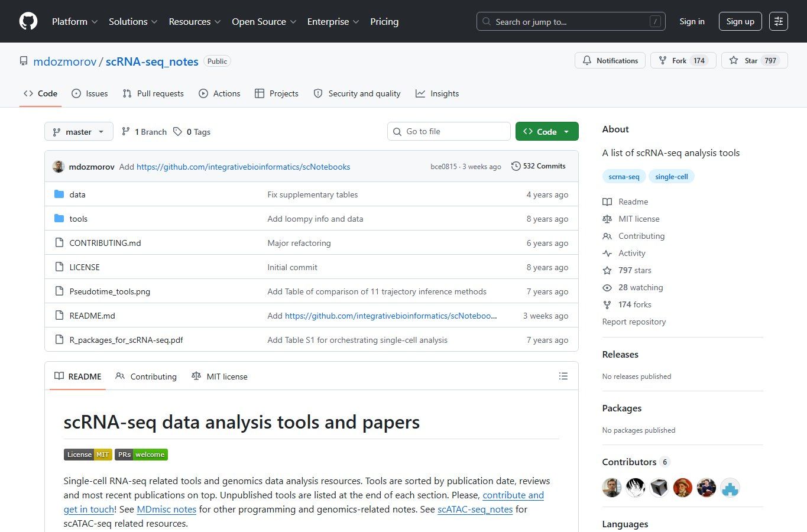The image size is (807, 532).
Task: Open the Pricing page
Action: tap(384, 21)
